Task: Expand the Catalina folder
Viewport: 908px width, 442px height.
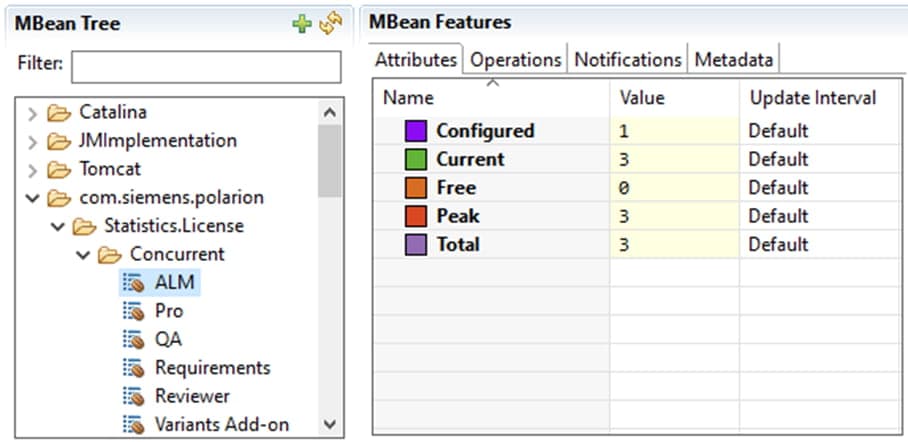Action: coord(33,112)
